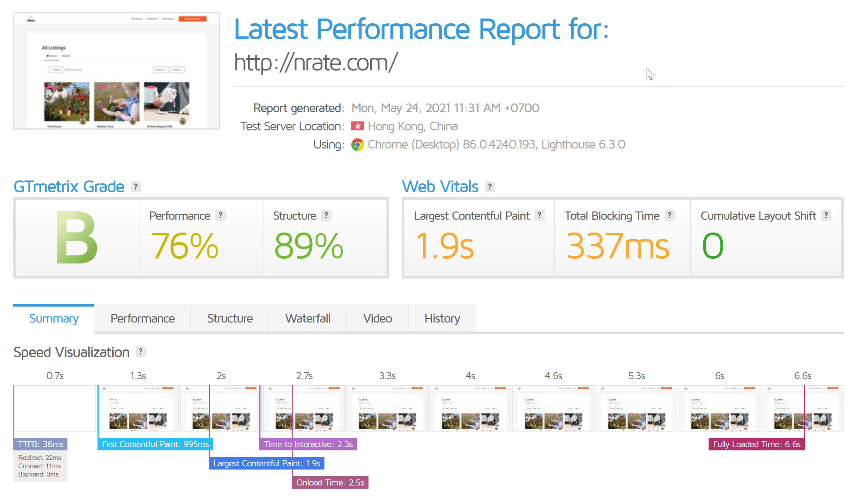Open Total Blocking Time help icon
Image resolution: width=855 pixels, height=504 pixels.
tap(669, 215)
